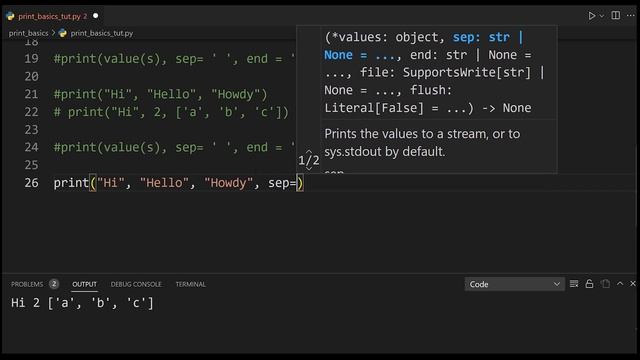Toggle output auto-scroll lock
640x360 pixels.
[589, 284]
